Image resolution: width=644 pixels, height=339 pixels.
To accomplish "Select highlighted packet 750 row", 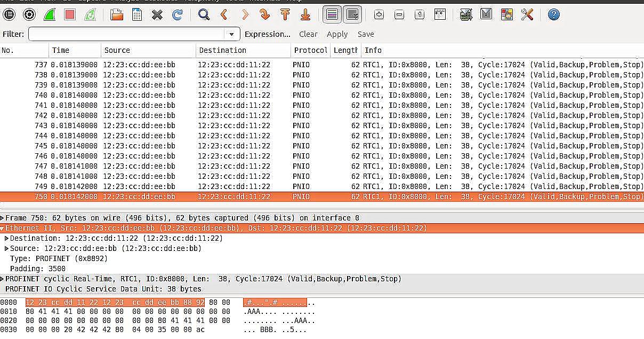I will (x=322, y=196).
